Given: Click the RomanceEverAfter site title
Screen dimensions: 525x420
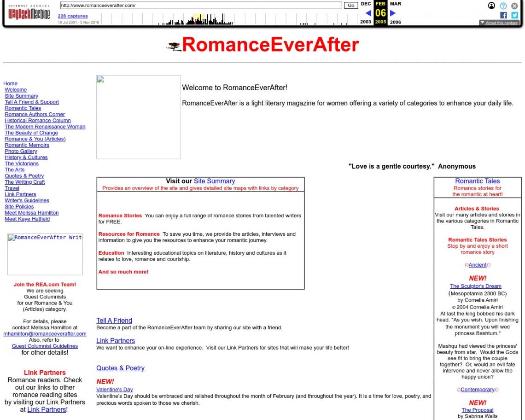Looking at the screenshot, I should coord(270,45).
